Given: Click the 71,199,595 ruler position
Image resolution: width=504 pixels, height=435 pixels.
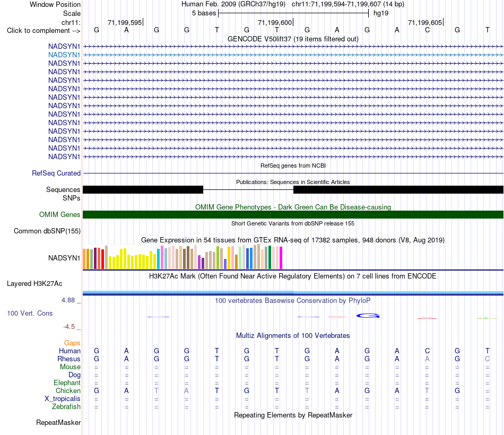Looking at the screenshot, I should [x=125, y=22].
